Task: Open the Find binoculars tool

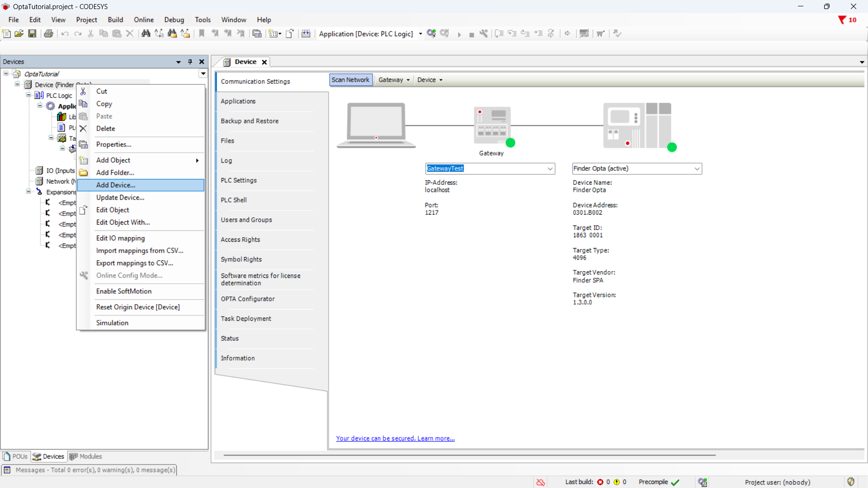Action: click(146, 33)
